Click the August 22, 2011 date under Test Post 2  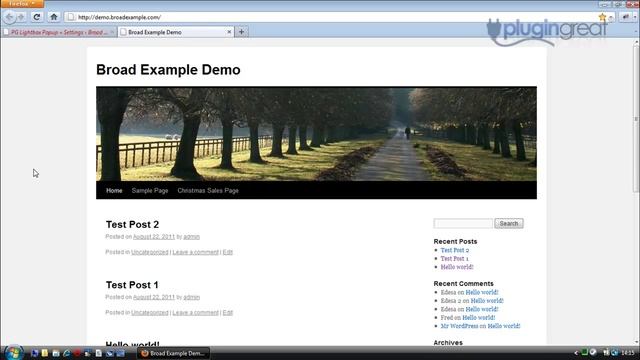[x=154, y=237]
